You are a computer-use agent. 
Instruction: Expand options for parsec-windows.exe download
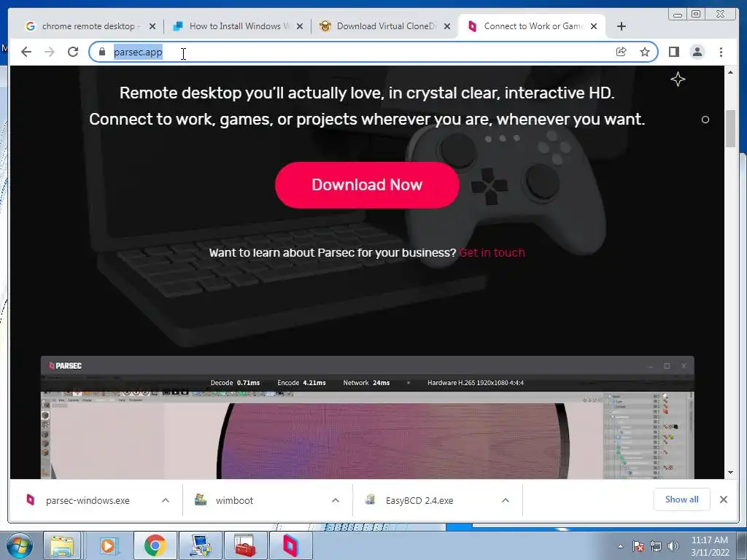click(x=166, y=500)
